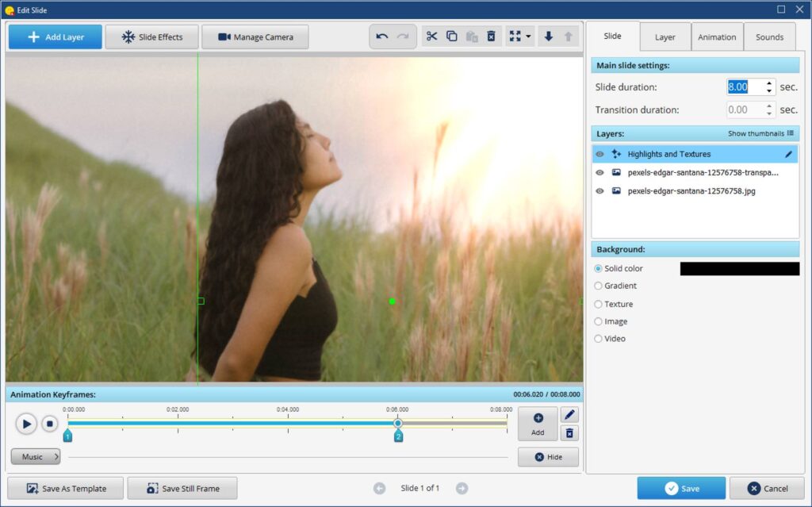The height and width of the screenshot is (507, 812).
Task: Open the black background color swatch
Action: pos(740,268)
